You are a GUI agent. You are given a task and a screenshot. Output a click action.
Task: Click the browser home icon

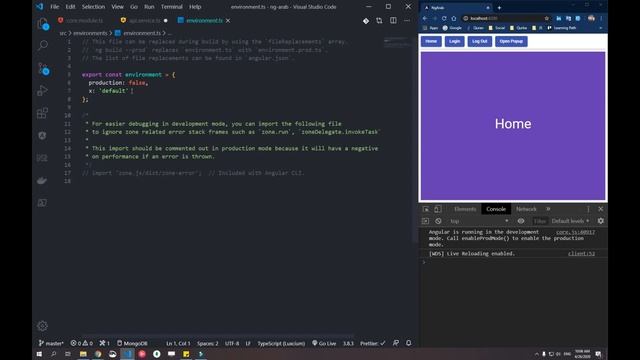pyautogui.click(x=453, y=18)
